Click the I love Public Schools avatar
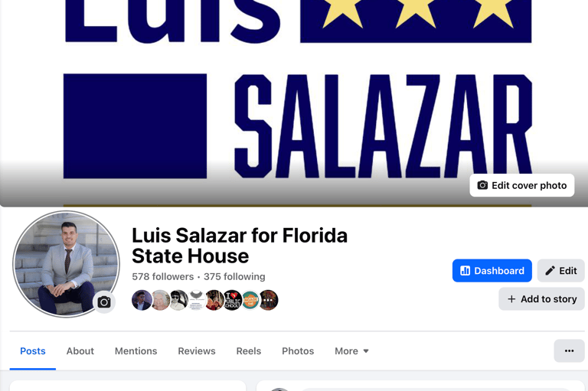 click(x=232, y=300)
